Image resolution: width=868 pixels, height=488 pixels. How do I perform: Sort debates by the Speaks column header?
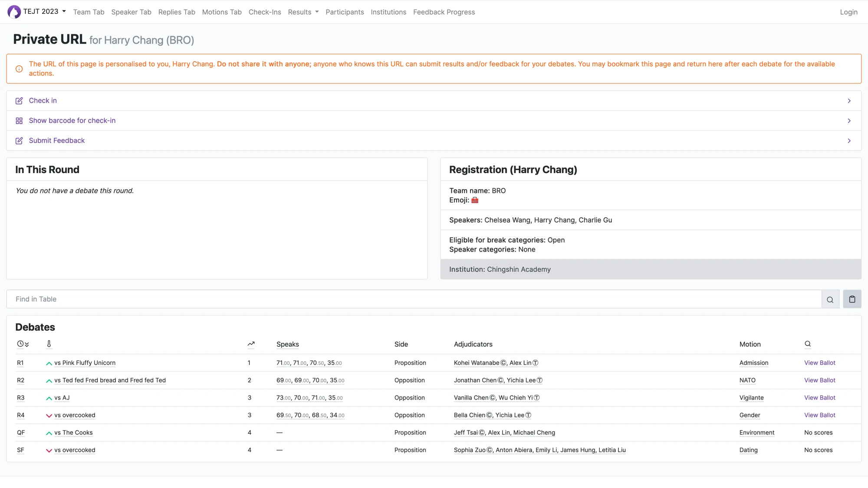click(x=287, y=344)
